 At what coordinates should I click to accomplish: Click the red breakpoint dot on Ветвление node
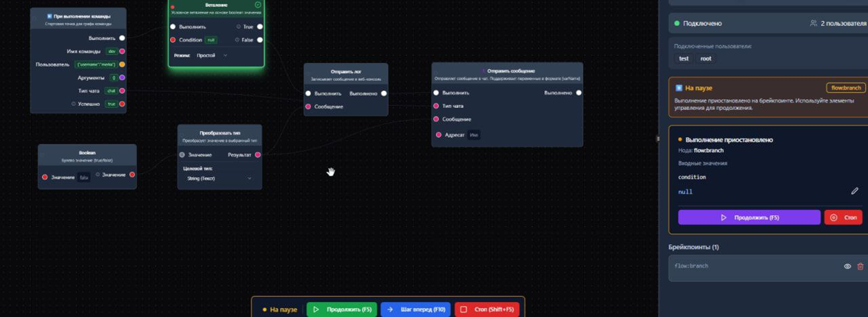(x=173, y=7)
